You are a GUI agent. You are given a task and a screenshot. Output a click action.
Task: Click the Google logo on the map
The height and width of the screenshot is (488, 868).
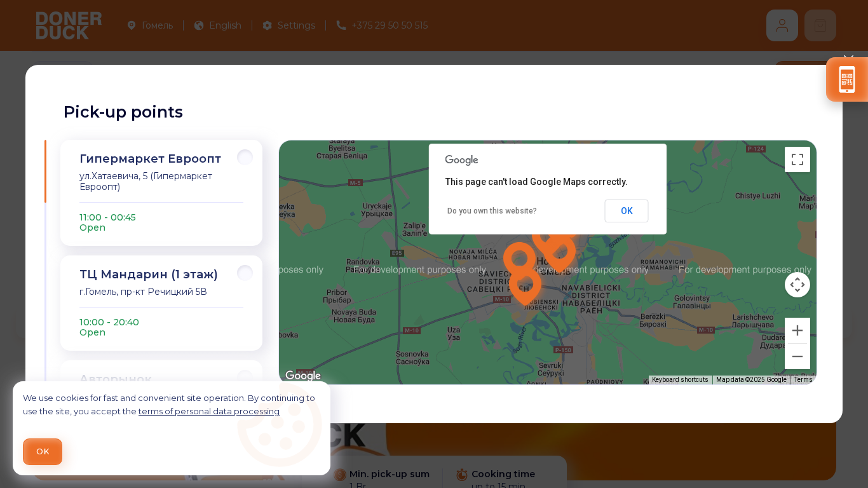click(x=303, y=376)
